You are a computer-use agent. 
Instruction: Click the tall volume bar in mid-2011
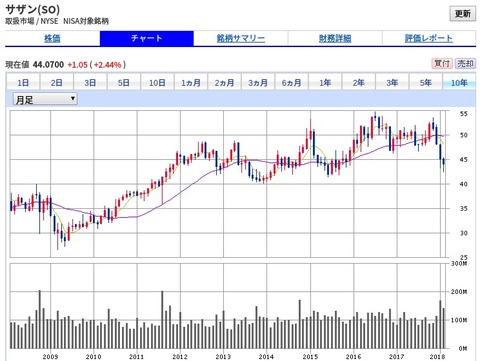coord(162,320)
